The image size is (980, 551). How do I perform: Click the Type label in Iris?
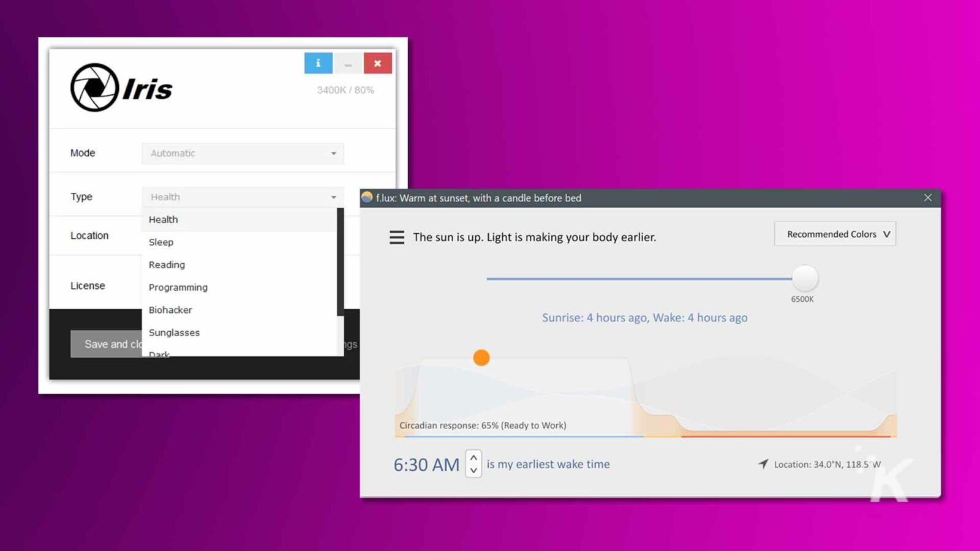tap(81, 197)
